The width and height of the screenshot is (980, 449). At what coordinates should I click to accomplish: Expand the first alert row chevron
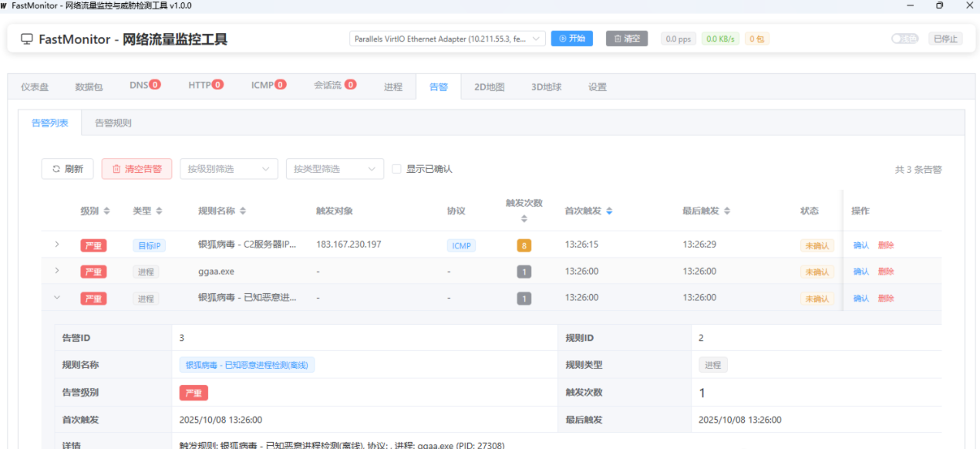[x=56, y=245]
